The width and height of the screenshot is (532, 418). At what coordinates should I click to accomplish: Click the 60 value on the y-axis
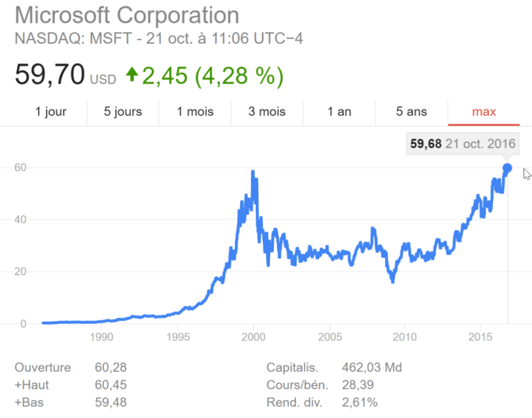click(x=20, y=168)
